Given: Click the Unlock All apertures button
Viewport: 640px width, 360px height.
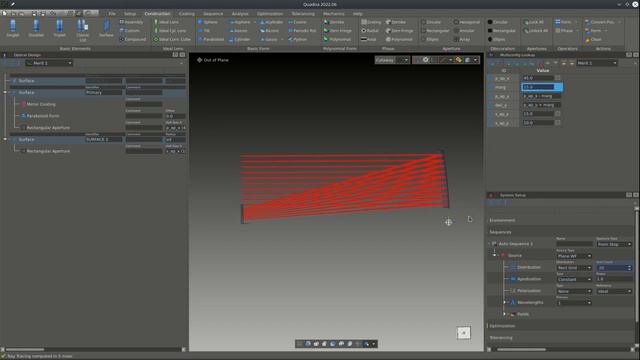Looking at the screenshot, I should pos(536,31).
